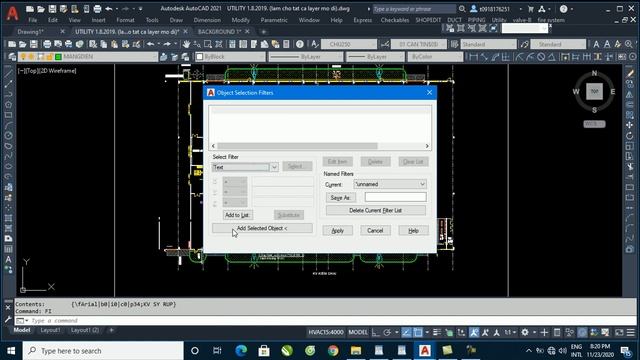Switch to the Drawing1* file tab
The height and width of the screenshot is (360, 640).
click(31, 31)
